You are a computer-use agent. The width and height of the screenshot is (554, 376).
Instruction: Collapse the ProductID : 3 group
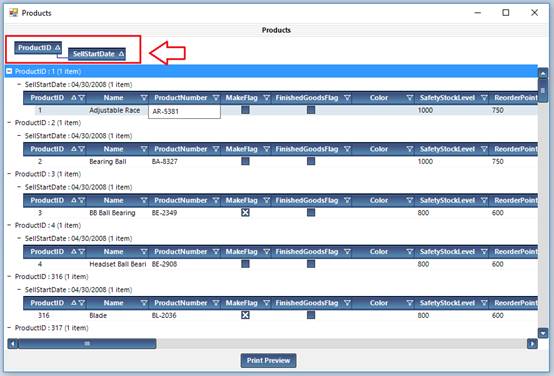tap(9, 174)
